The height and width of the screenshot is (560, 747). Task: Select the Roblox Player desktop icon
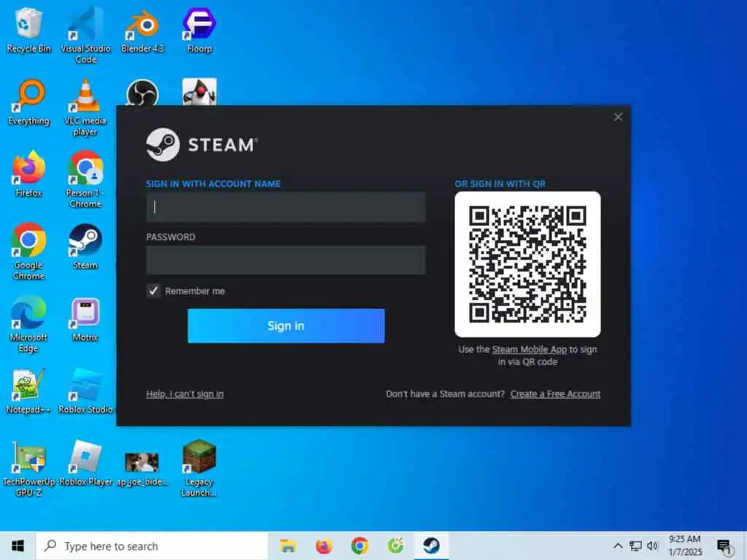coord(86,464)
